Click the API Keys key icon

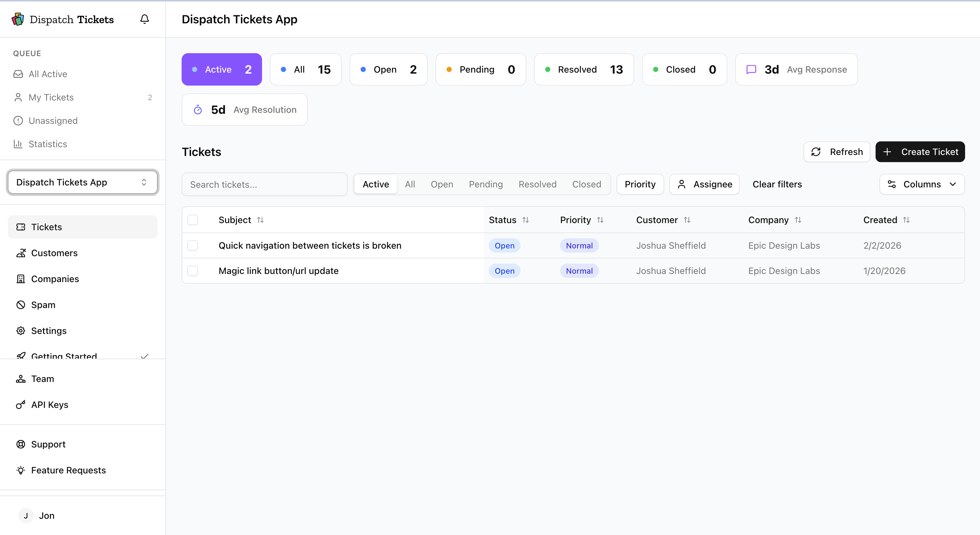20,404
